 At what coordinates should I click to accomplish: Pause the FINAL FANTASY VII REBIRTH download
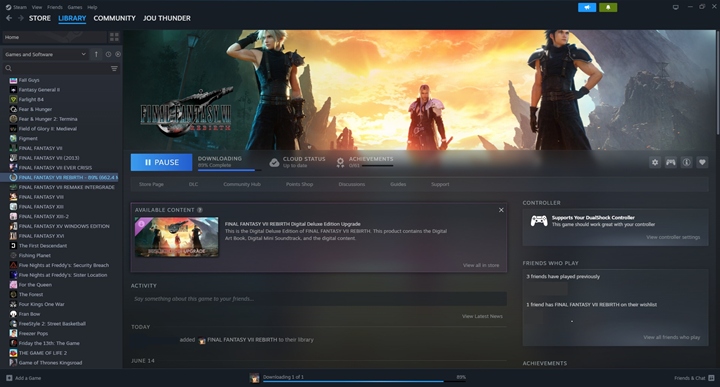click(x=161, y=163)
